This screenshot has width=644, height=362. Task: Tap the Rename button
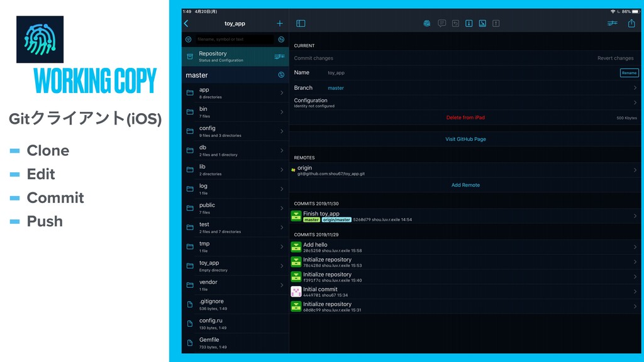click(629, 73)
